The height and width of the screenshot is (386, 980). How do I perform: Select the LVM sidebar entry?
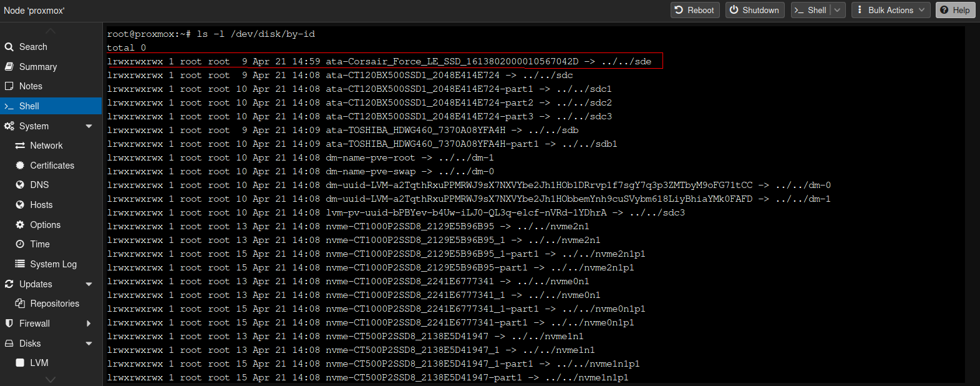(51, 363)
